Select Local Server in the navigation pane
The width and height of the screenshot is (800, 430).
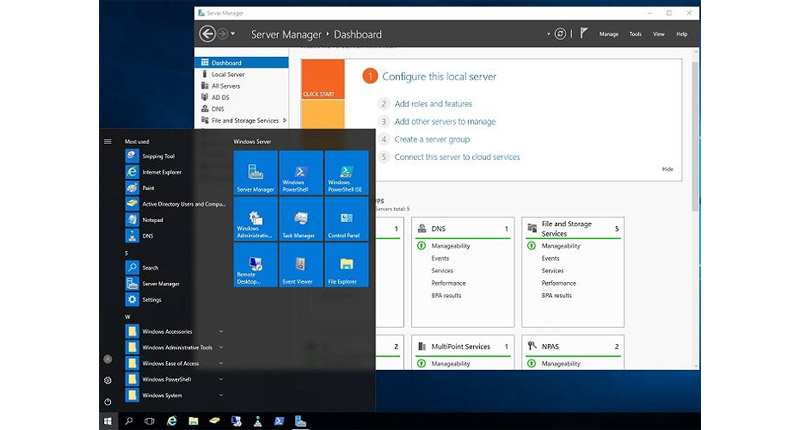tap(228, 74)
